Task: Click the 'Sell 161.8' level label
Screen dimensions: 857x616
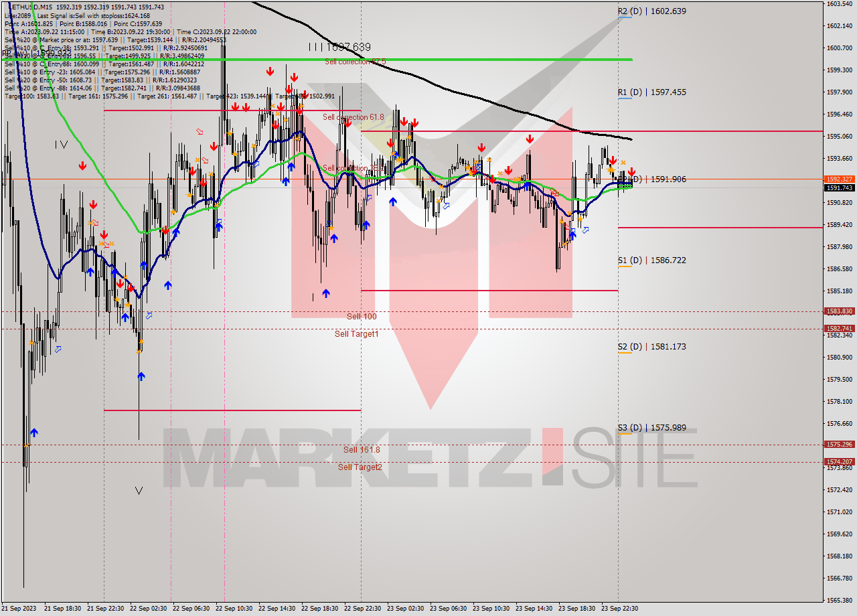Action: pyautogui.click(x=362, y=450)
